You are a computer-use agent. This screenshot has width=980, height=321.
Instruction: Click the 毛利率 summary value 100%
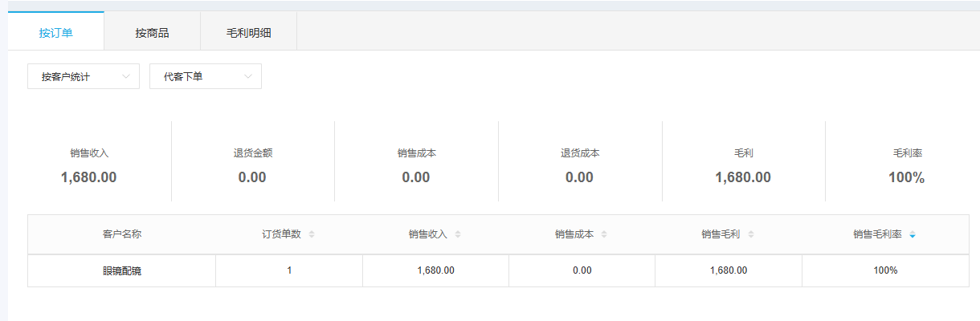point(906,177)
